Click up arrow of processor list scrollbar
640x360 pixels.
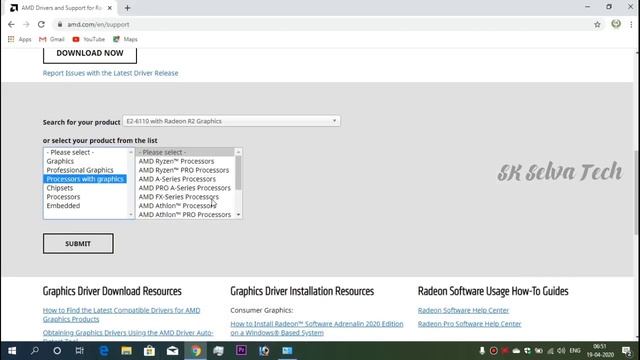pos(238,152)
